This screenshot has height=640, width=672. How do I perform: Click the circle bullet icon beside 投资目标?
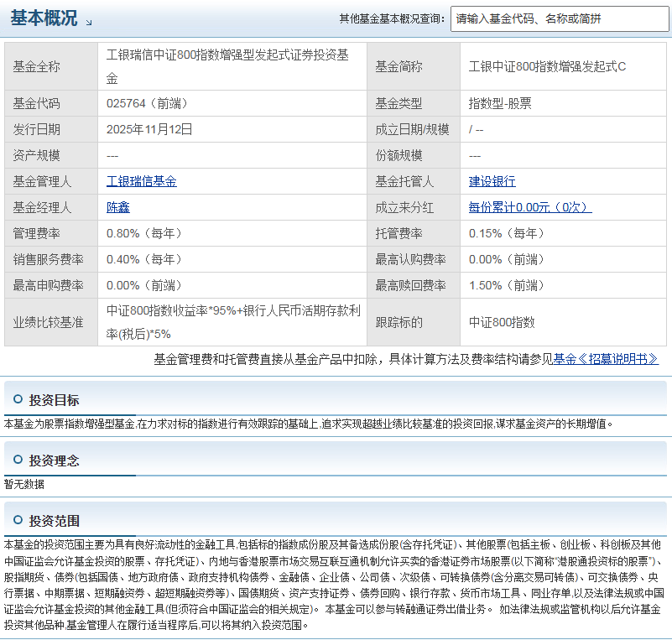(18, 399)
